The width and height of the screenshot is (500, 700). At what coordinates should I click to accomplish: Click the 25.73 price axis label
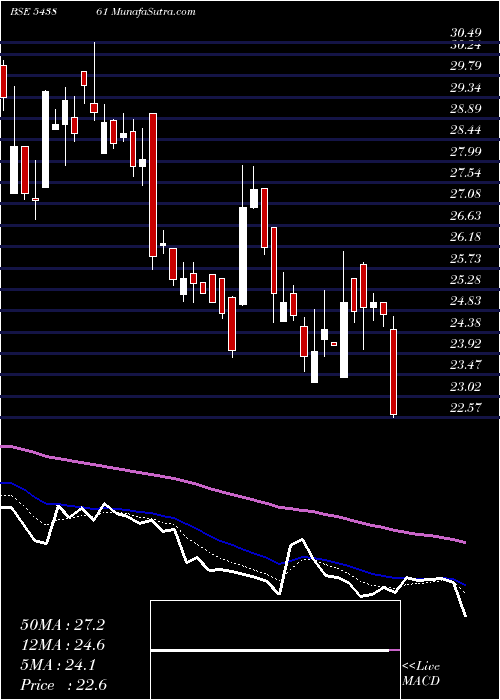(466, 258)
